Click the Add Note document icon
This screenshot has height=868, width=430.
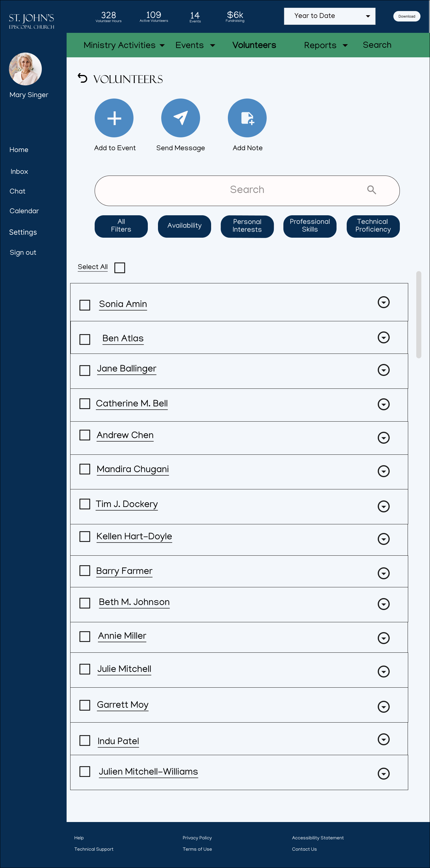click(x=247, y=118)
